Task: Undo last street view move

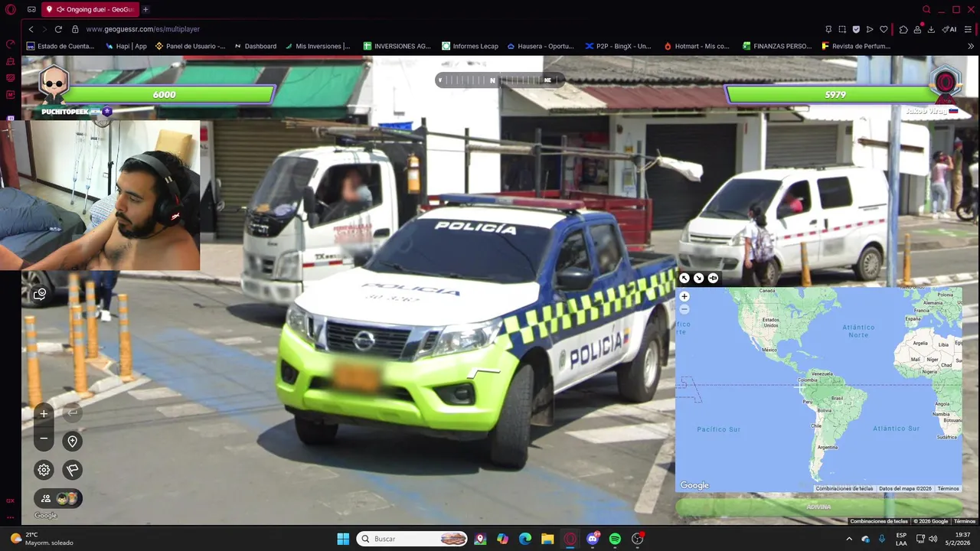Action: pyautogui.click(x=73, y=413)
